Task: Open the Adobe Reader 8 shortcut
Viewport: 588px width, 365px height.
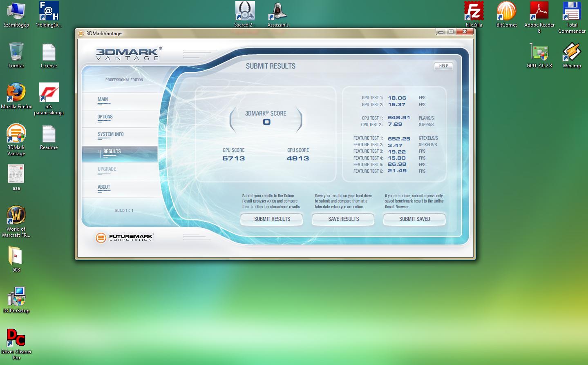Action: [x=539, y=11]
